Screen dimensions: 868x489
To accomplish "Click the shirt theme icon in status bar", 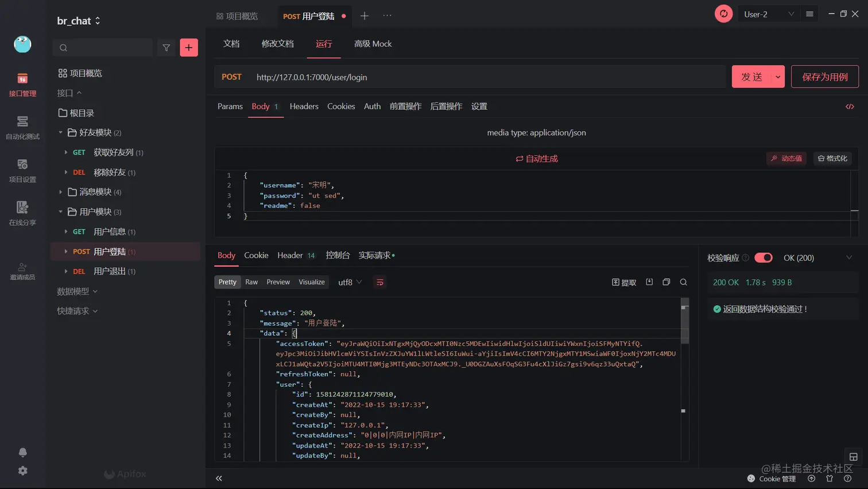I will coord(830,478).
